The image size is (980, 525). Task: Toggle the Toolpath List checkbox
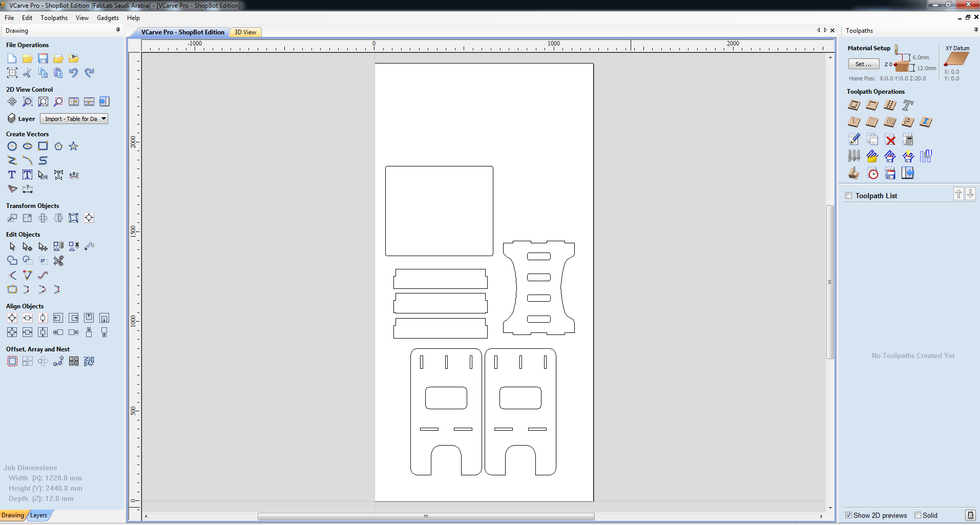pos(849,196)
